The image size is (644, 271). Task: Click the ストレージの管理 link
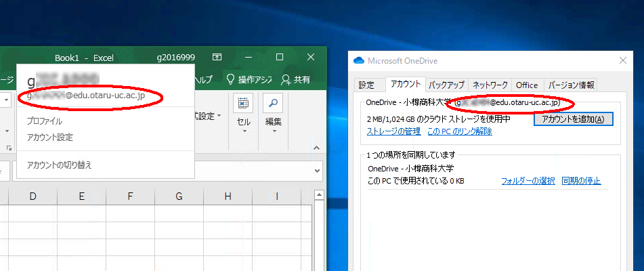[x=393, y=131]
